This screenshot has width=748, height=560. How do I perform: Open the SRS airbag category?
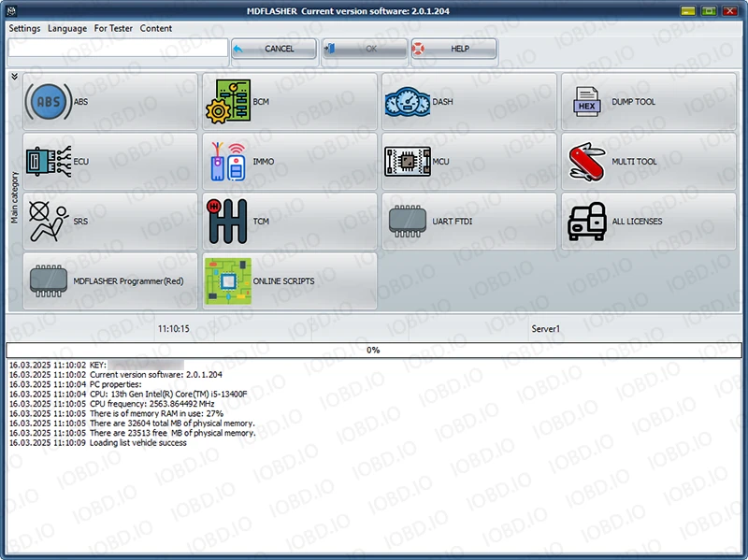(110, 222)
